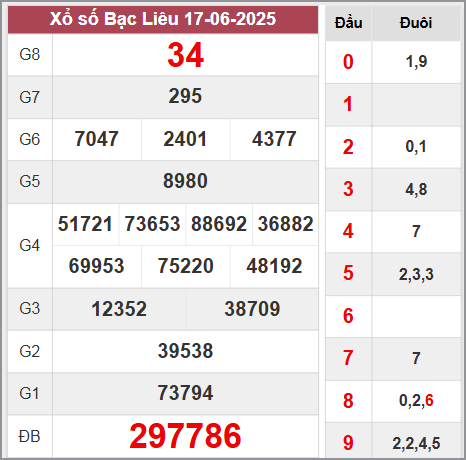Click the G1 row label
466x460 pixels.
29,393
